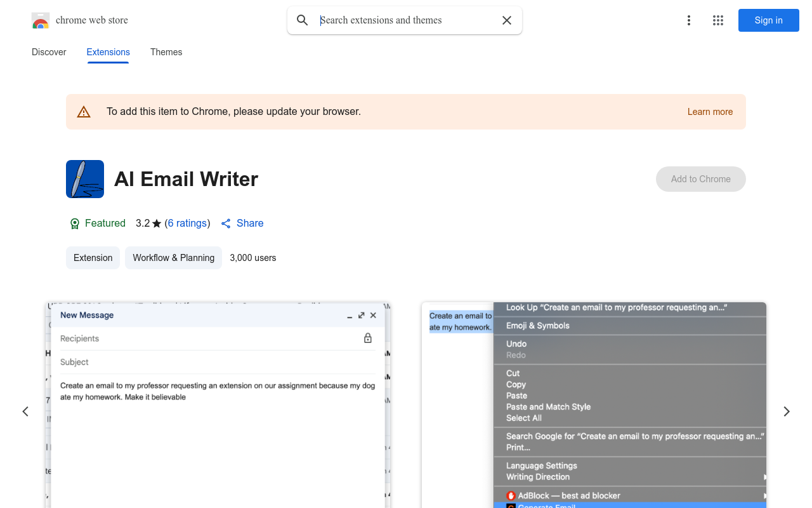The height and width of the screenshot is (508, 812).
Task: Focus the Search extensions and themes field
Action: click(x=406, y=20)
